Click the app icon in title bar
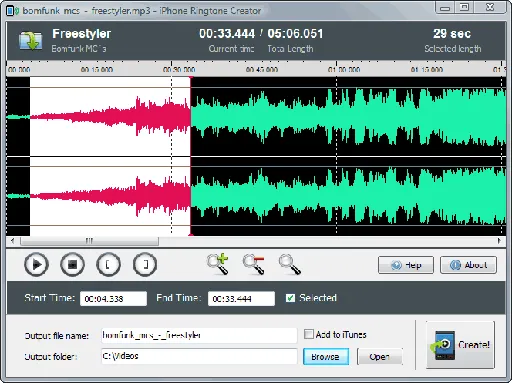 12,11
